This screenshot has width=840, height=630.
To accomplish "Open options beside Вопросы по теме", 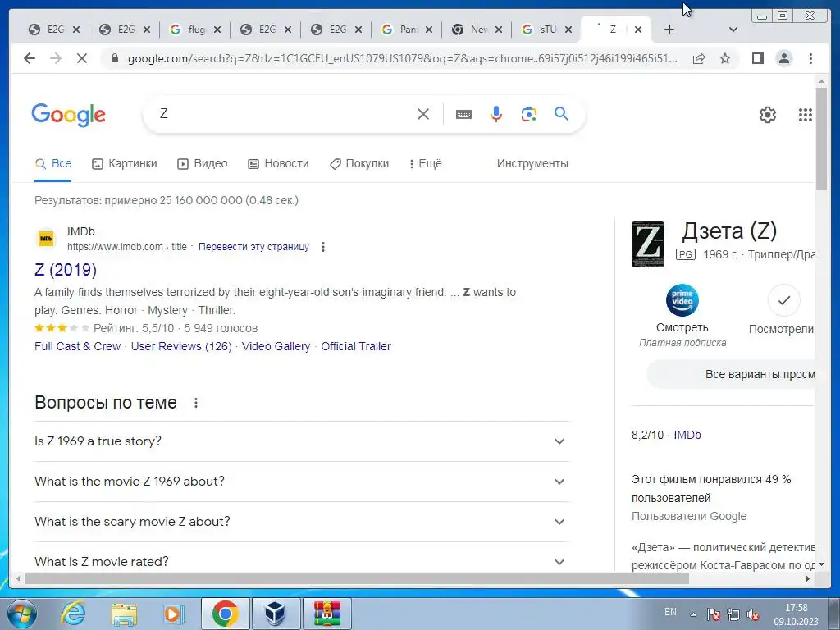I will coord(196,403).
